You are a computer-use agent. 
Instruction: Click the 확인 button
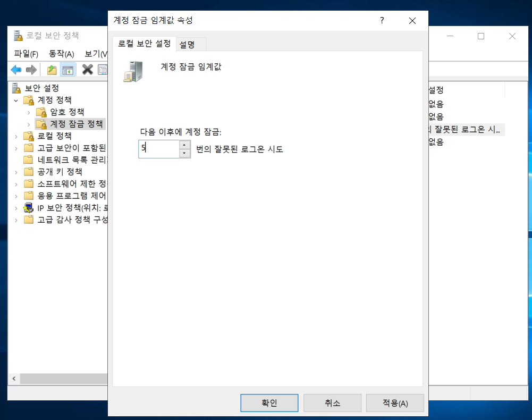coord(269,403)
